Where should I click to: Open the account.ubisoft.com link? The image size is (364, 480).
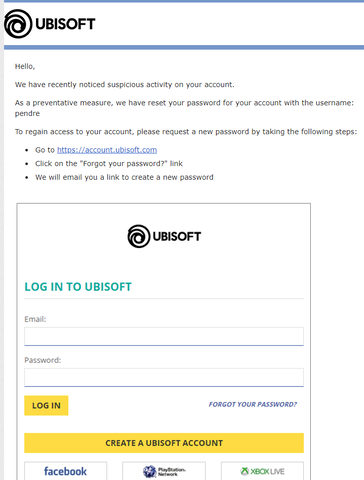click(107, 150)
